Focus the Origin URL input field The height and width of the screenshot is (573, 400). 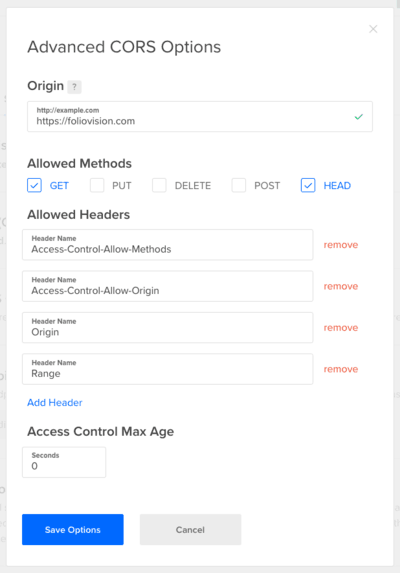(x=200, y=117)
